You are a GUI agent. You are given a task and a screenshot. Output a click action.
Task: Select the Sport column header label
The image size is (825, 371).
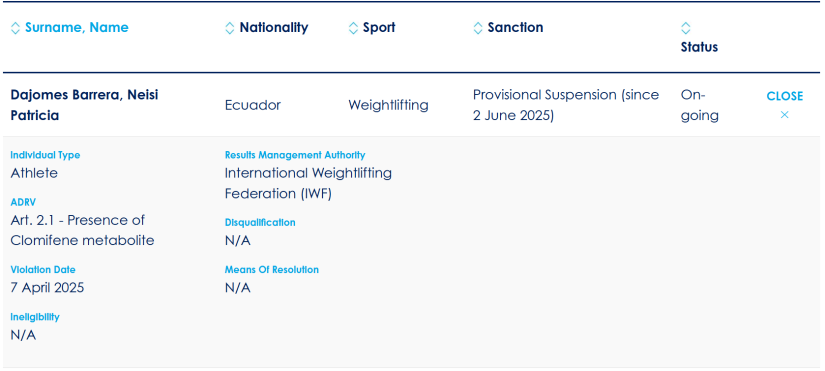tap(379, 28)
